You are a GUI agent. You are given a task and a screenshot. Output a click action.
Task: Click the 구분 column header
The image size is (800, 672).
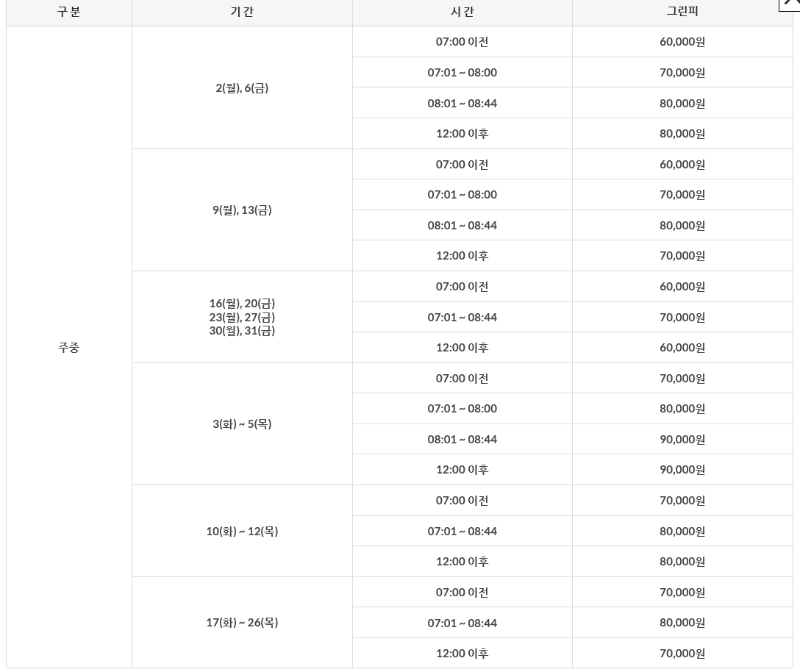coord(69,12)
